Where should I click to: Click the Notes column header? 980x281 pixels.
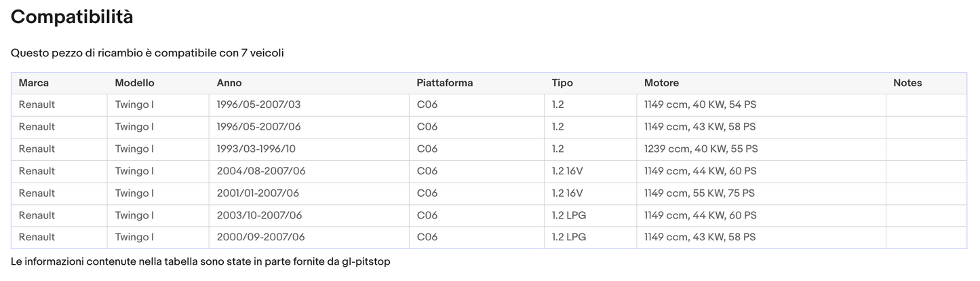pyautogui.click(x=907, y=83)
